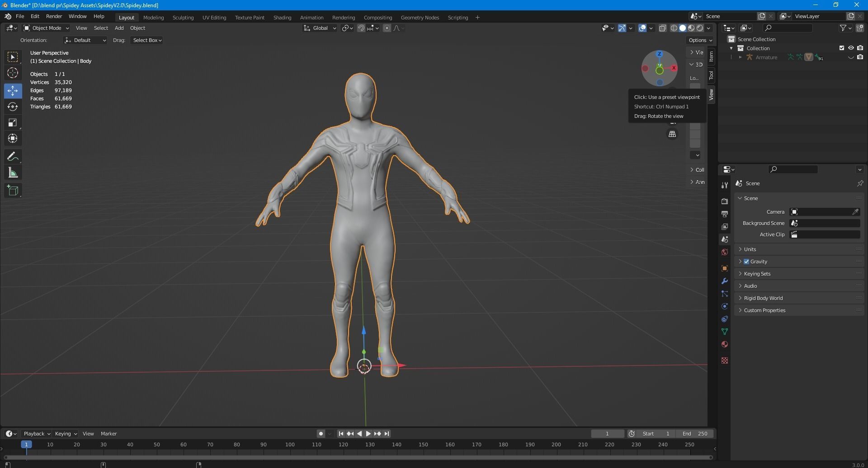Open the Drag Select Box dropdown
This screenshot has height=468, width=868.
tap(147, 40)
